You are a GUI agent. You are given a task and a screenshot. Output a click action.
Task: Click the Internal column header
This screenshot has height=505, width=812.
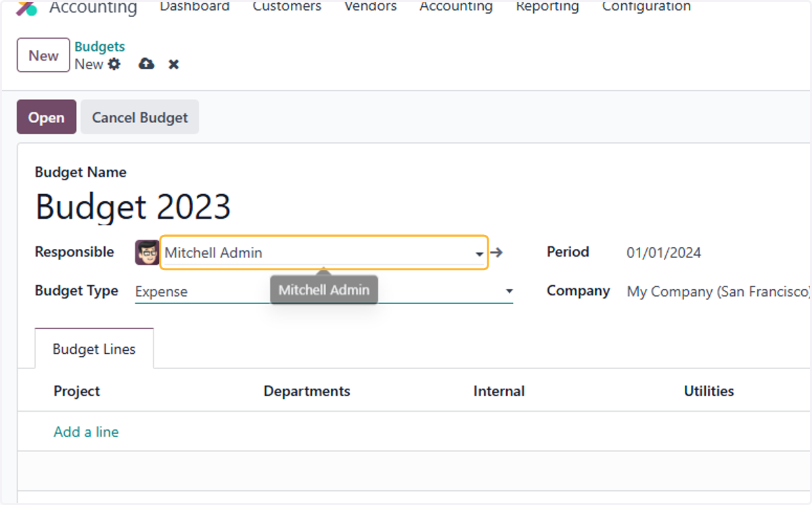(x=499, y=391)
